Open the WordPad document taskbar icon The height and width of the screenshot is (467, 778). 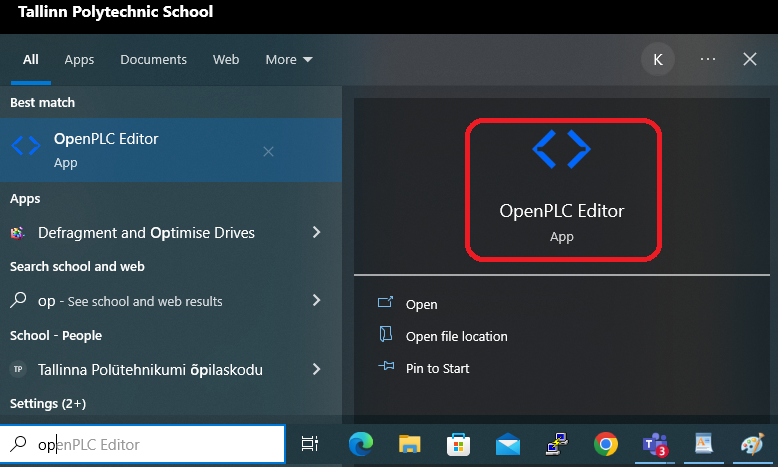click(x=704, y=444)
